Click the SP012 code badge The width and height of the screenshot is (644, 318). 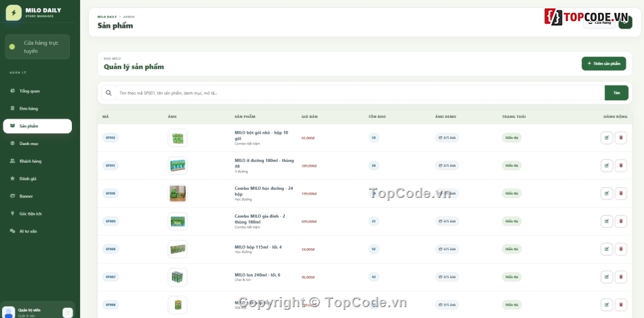coord(110,138)
